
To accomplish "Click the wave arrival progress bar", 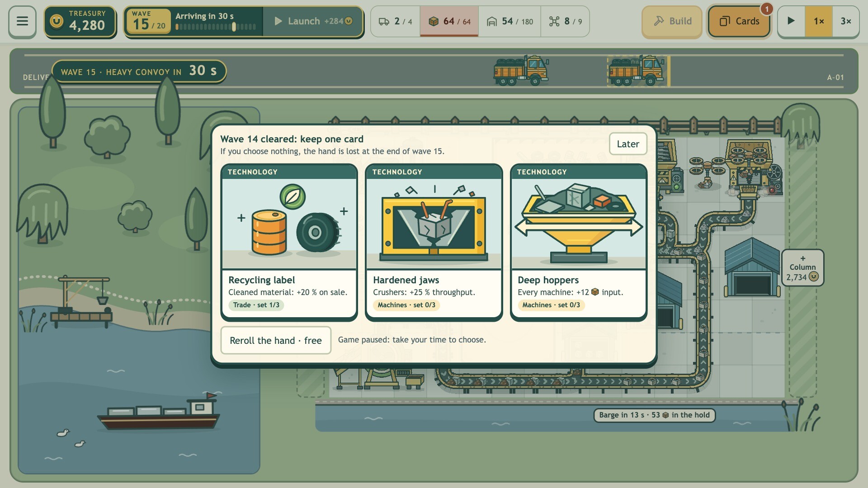I will 216,27.
